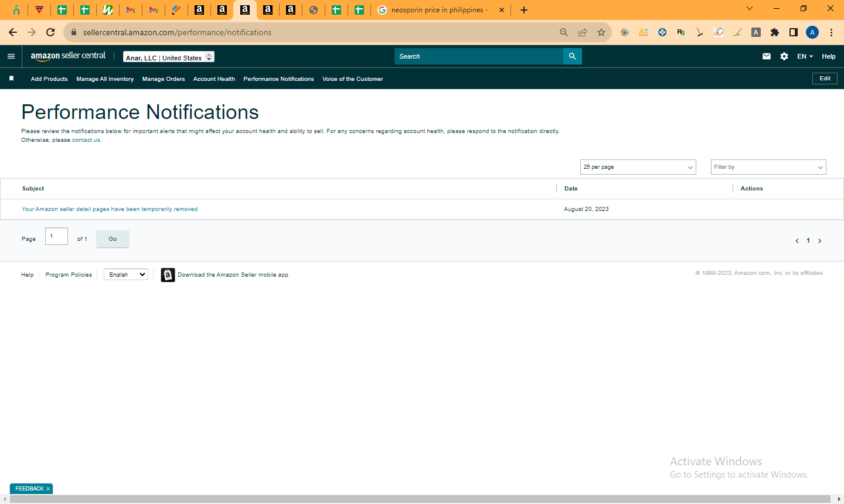Viewport: 844px width, 504px height.
Task: Click the Amazon Seller app icon in footer
Action: click(x=168, y=275)
